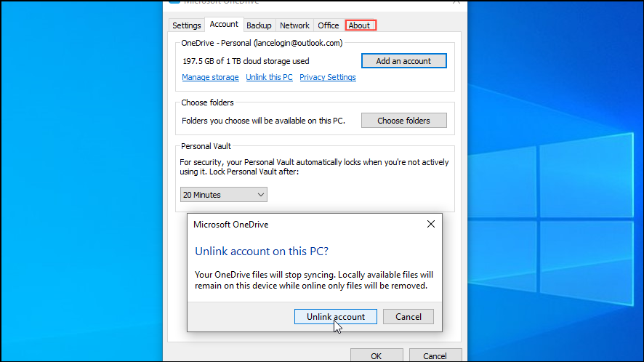Viewport: 644px width, 362px height.
Task: Click the Add an account button
Action: (403, 61)
